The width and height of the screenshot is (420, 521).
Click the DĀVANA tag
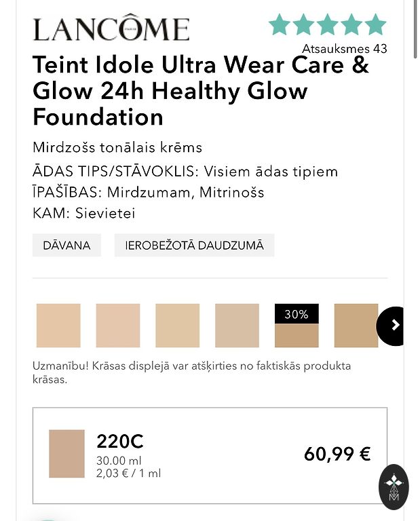point(66,245)
